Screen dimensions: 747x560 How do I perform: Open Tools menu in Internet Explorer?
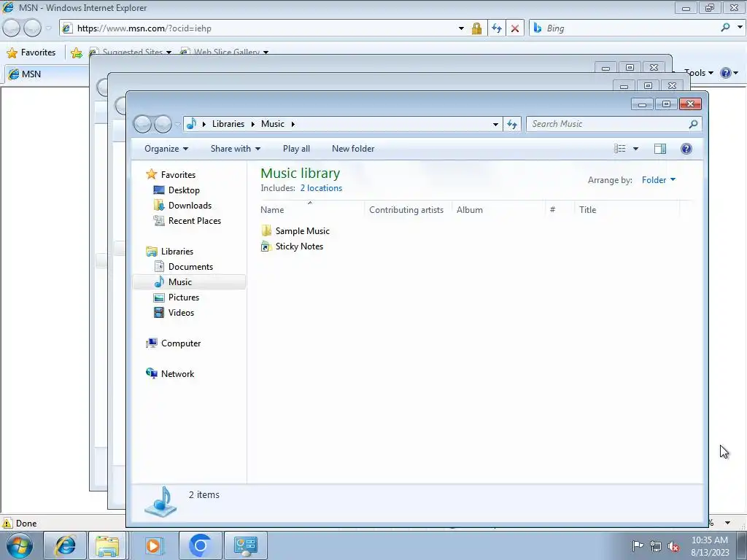(698, 73)
